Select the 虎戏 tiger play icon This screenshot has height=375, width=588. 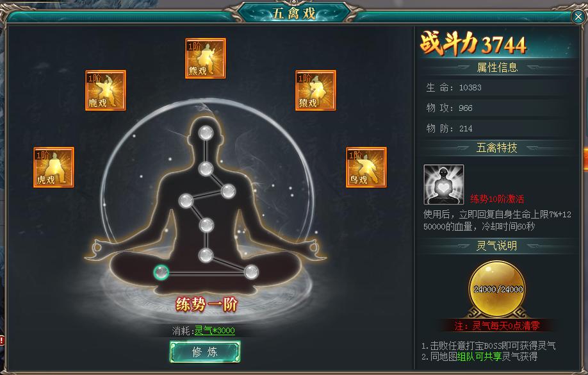click(54, 167)
